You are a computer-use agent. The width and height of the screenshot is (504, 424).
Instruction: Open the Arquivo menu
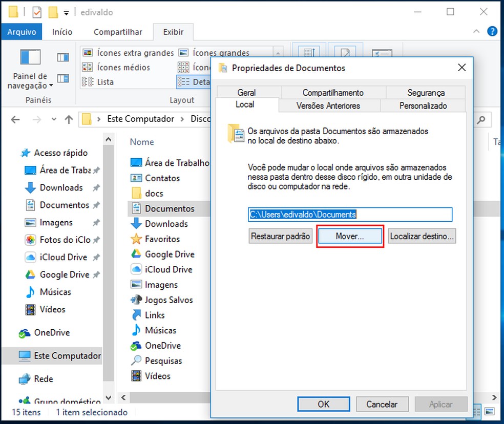(22, 32)
